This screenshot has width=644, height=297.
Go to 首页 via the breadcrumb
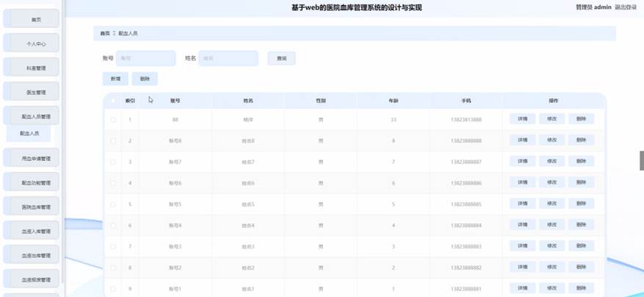coord(105,33)
